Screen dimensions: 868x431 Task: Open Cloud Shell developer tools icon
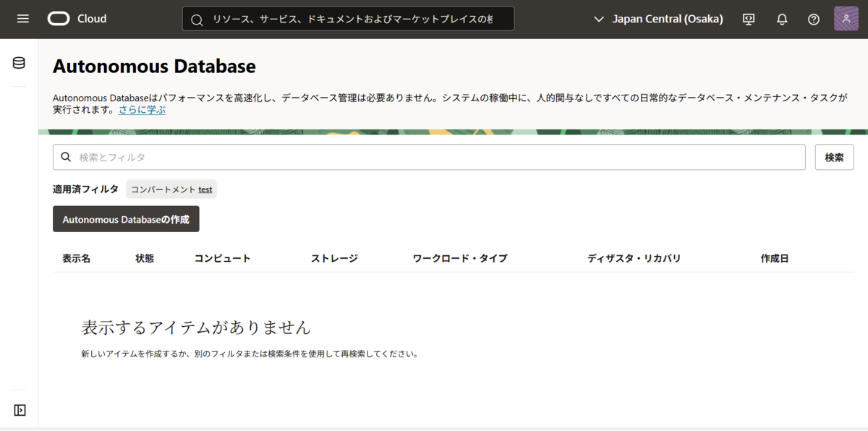pyautogui.click(x=749, y=20)
